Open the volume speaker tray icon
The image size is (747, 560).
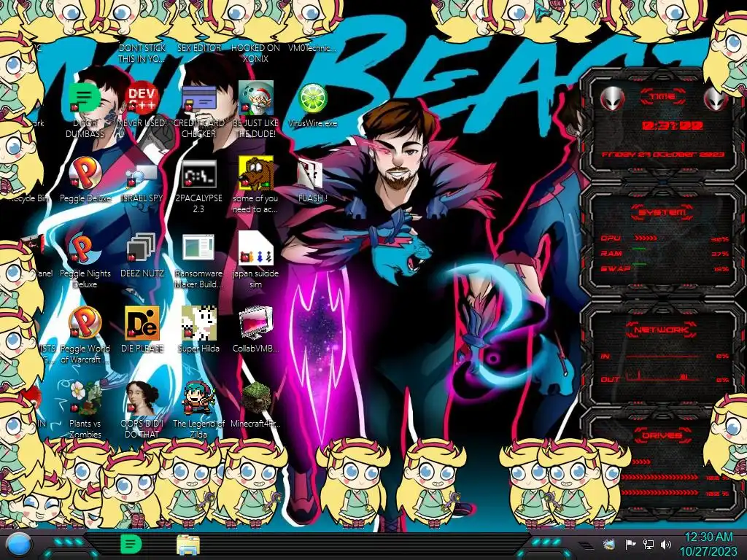pos(666,544)
